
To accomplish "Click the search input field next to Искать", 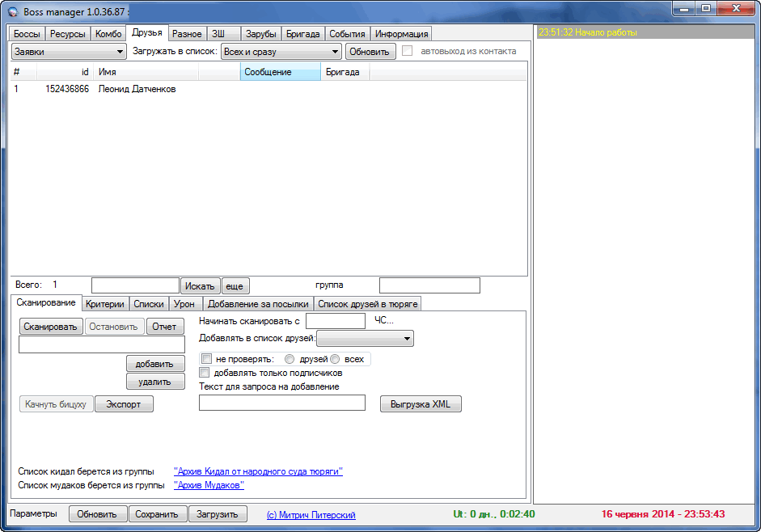I will tap(135, 285).
